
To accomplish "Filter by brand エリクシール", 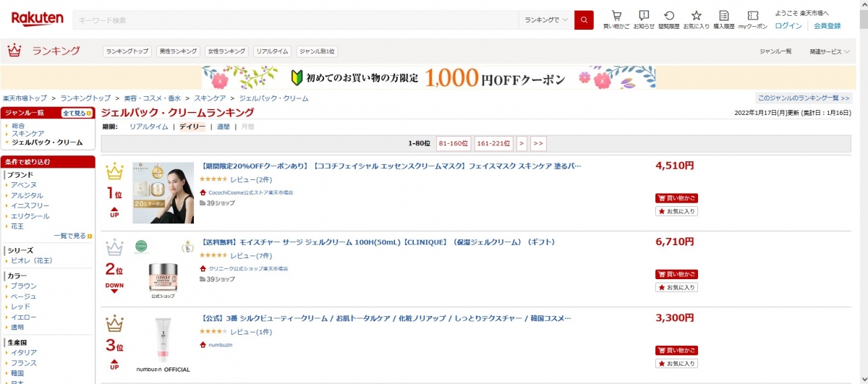I will click(x=30, y=216).
